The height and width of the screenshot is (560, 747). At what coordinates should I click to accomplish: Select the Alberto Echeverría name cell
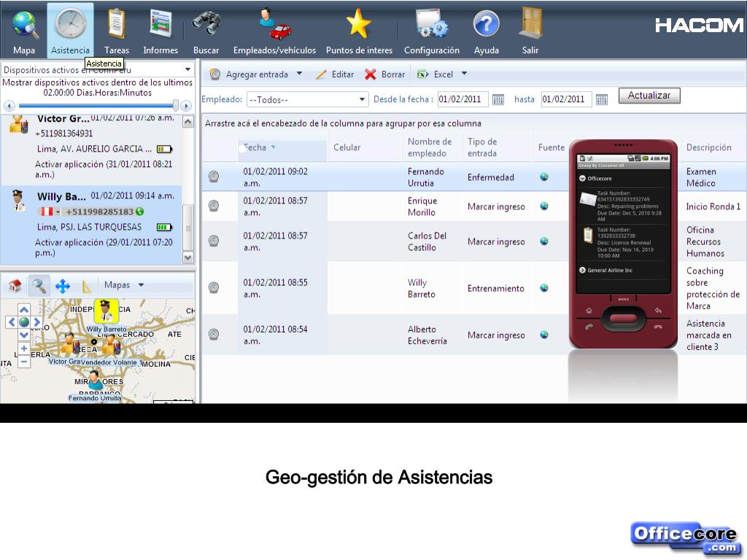(x=432, y=335)
